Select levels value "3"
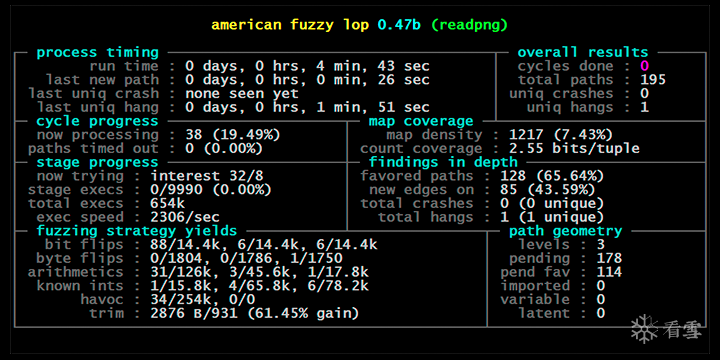This screenshot has width=720, height=360. [601, 245]
